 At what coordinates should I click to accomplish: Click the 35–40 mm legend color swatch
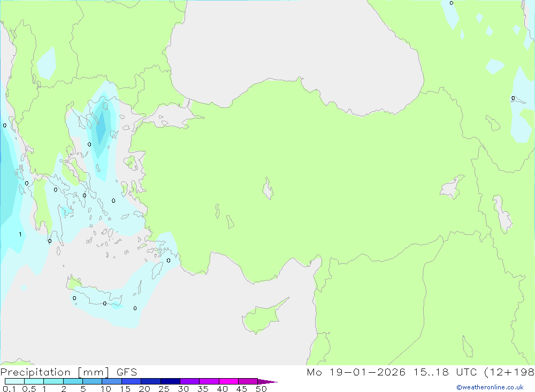(209, 381)
